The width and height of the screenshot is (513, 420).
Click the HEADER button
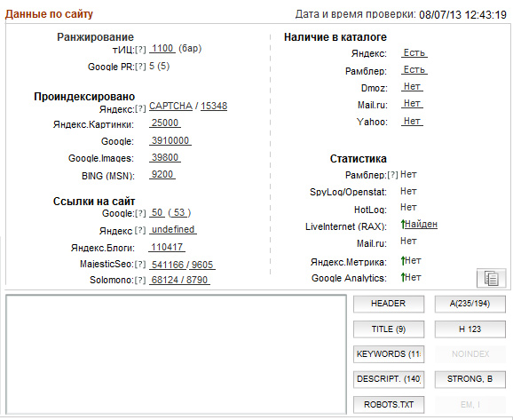click(389, 304)
